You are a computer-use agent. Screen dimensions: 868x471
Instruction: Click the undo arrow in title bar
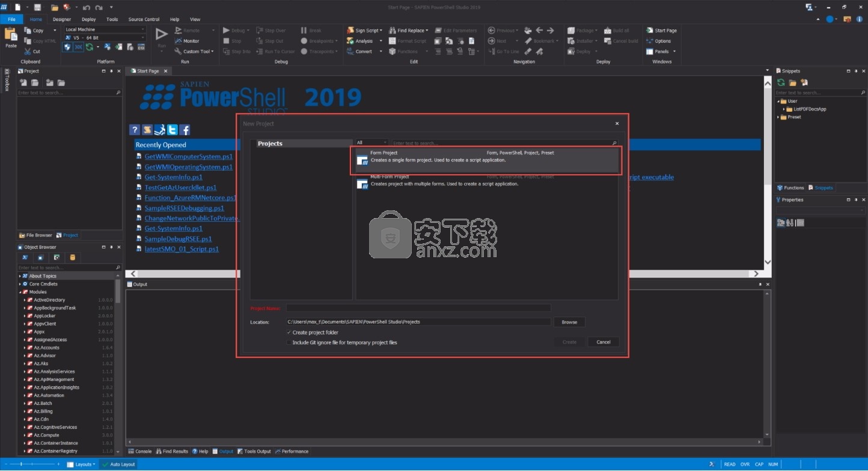click(85, 7)
